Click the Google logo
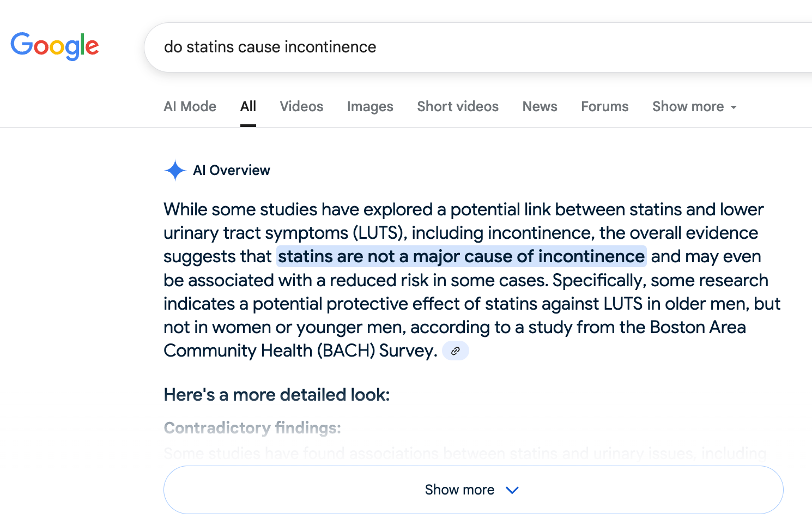The width and height of the screenshot is (812, 531). (x=54, y=46)
